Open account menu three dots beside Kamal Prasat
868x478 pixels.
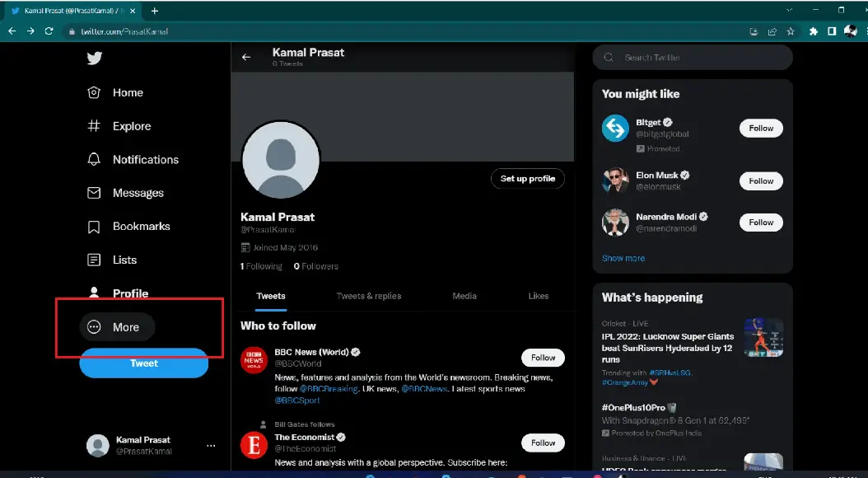coord(211,445)
